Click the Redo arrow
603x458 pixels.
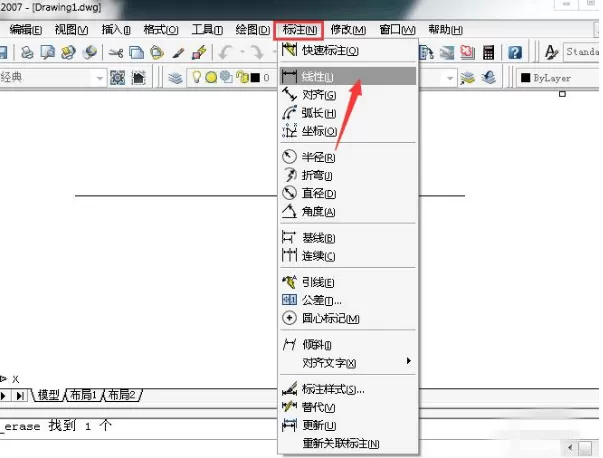[257, 52]
